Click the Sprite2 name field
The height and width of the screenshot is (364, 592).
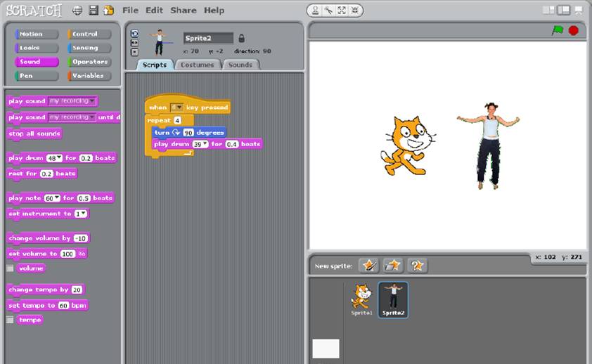208,38
